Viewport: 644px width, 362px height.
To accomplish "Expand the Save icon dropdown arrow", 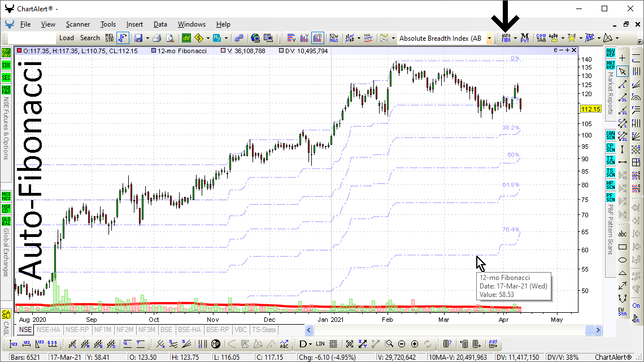I will [147, 38].
